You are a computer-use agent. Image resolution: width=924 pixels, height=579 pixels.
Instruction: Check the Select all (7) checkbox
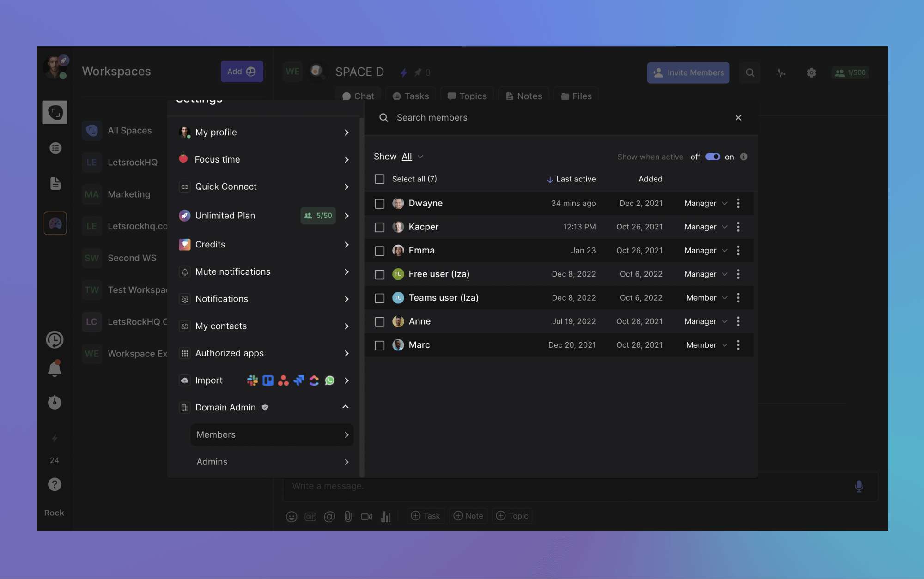click(379, 179)
